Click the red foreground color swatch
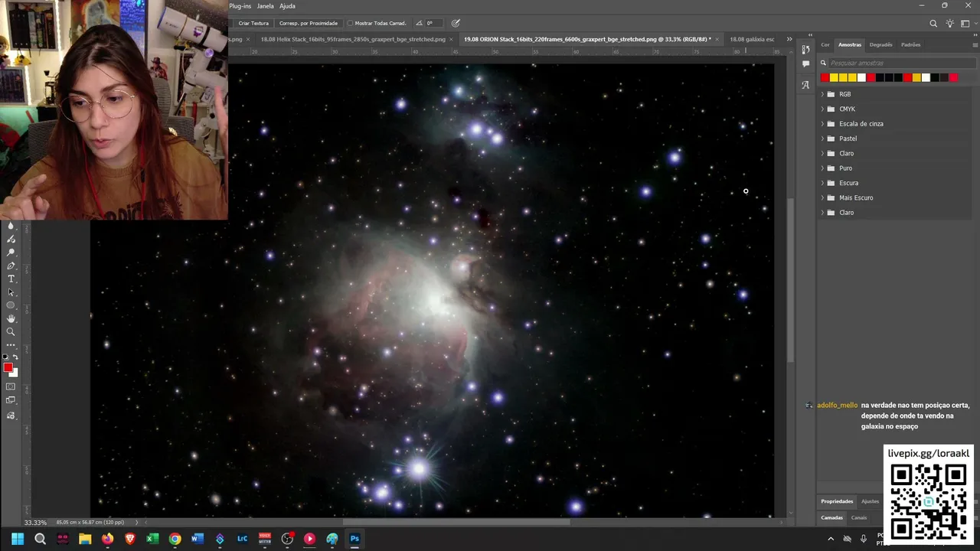The height and width of the screenshot is (551, 980). [x=8, y=368]
